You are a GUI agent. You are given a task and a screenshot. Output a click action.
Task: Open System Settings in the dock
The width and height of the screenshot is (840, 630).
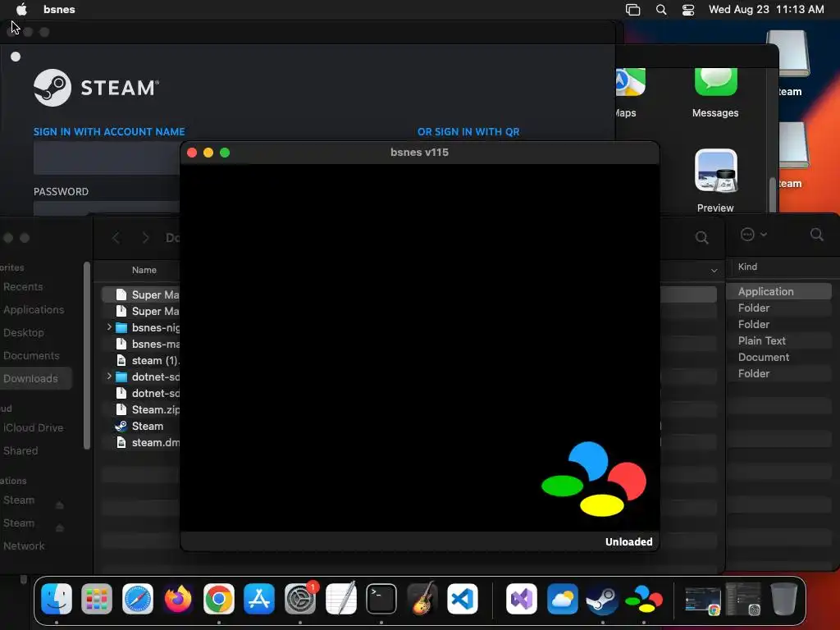[x=300, y=598]
